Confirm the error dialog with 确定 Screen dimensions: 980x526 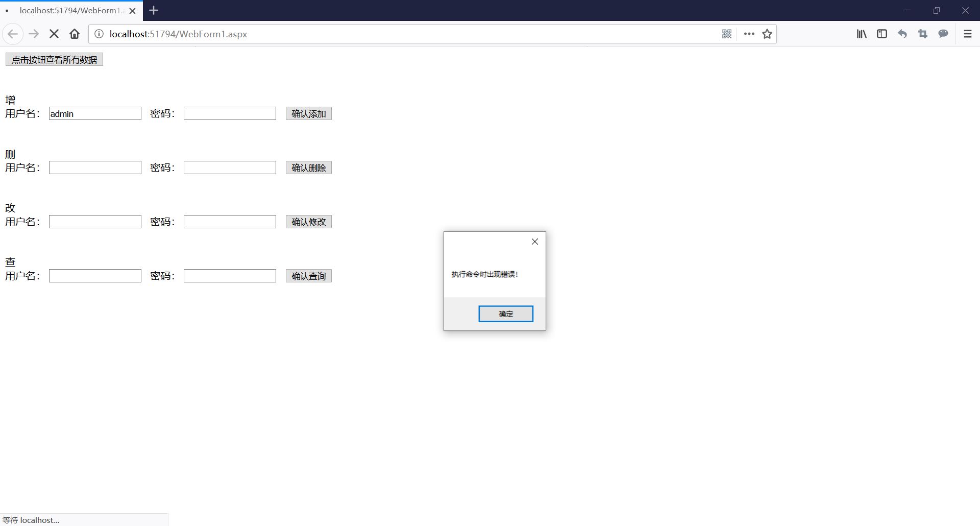(x=506, y=314)
